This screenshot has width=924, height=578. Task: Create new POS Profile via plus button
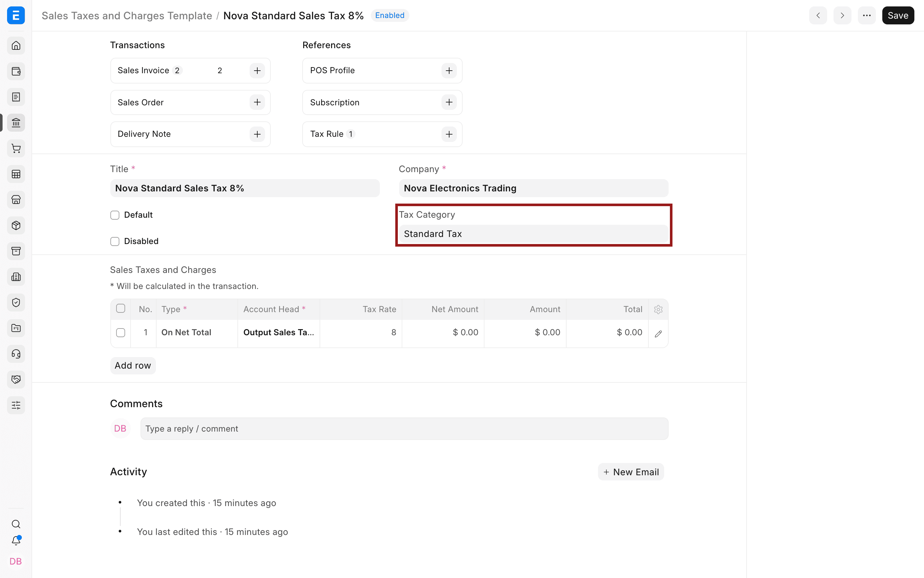click(x=449, y=71)
